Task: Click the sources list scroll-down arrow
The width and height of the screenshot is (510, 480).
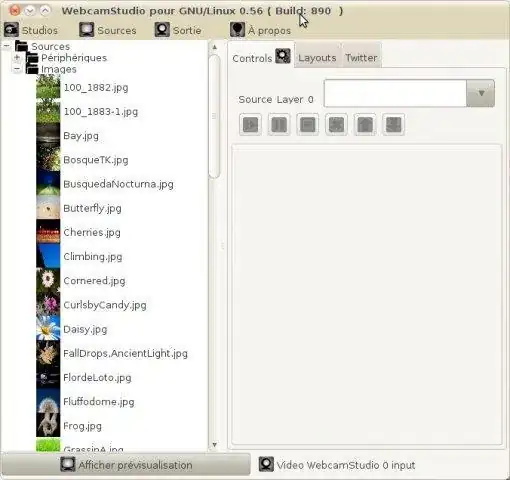Action: pos(215,445)
